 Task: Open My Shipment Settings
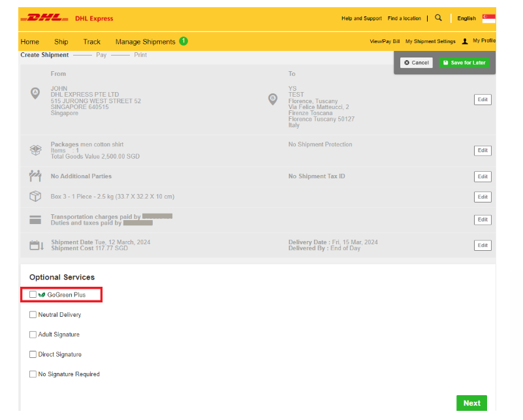(x=430, y=41)
